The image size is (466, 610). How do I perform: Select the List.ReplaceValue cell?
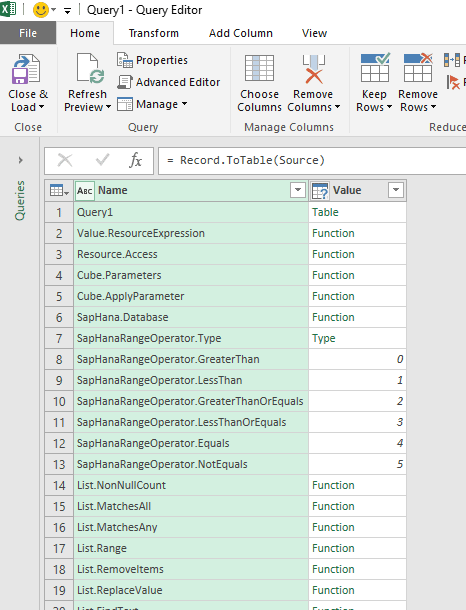(191, 590)
